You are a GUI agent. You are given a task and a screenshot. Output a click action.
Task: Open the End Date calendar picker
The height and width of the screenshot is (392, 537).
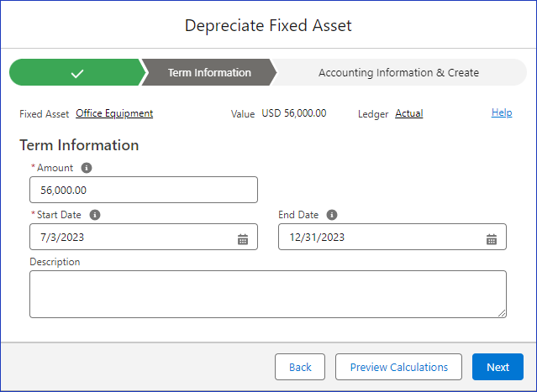492,239
